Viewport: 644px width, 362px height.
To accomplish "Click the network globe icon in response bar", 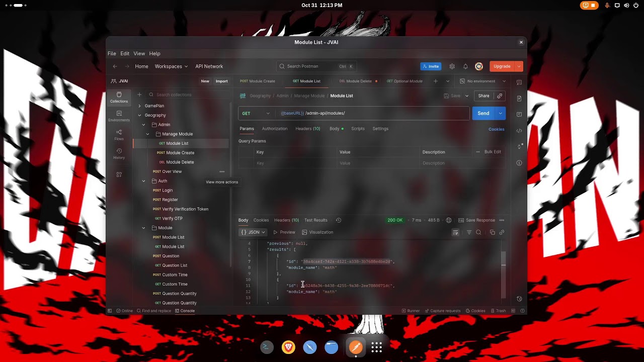I will pyautogui.click(x=449, y=220).
